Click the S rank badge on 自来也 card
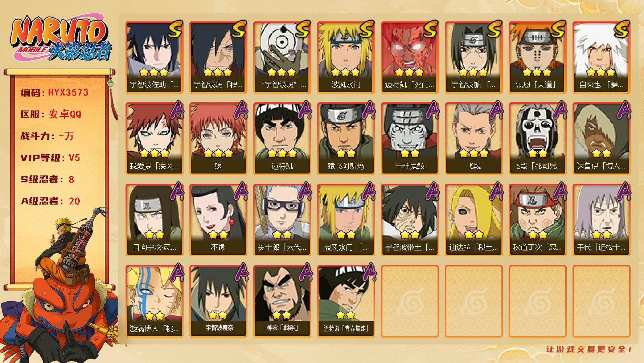This screenshot has height=363, width=644. click(621, 29)
